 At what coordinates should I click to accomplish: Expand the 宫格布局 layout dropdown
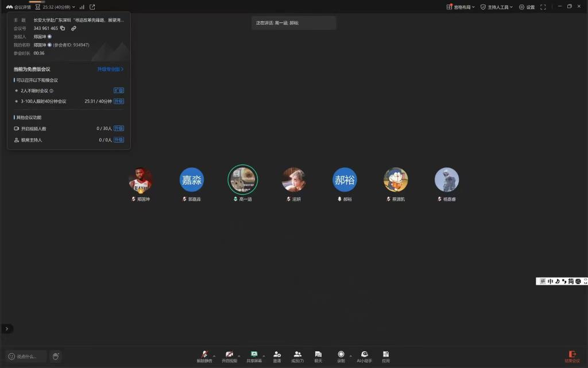pos(461,7)
